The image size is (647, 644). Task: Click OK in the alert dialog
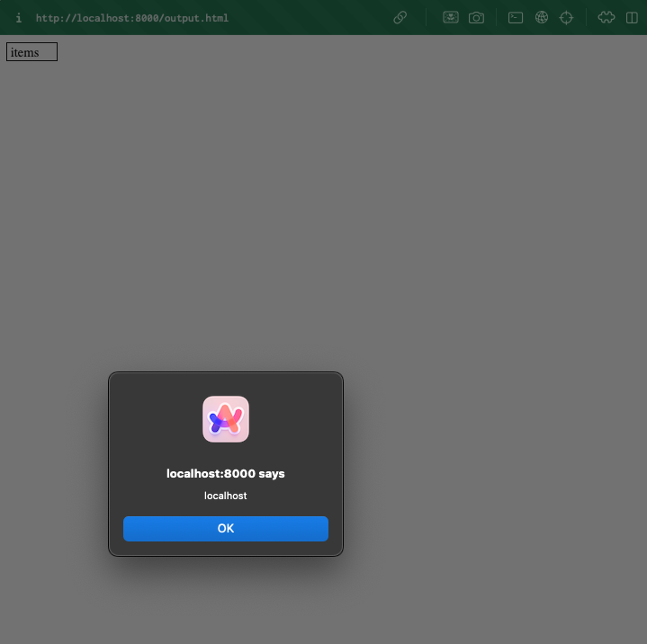(226, 529)
